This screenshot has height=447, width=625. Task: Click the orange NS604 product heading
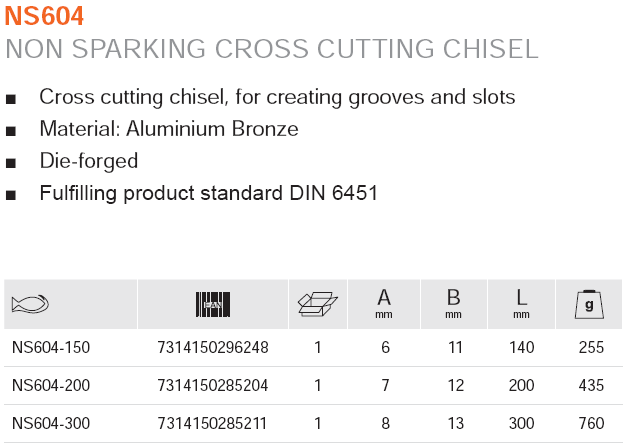44,16
